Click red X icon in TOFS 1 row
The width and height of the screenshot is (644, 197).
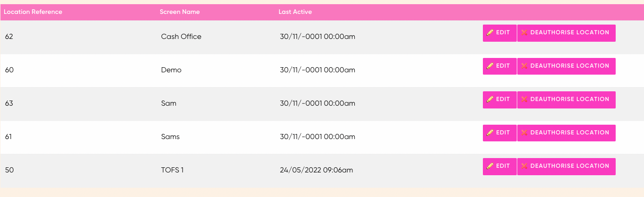(524, 166)
